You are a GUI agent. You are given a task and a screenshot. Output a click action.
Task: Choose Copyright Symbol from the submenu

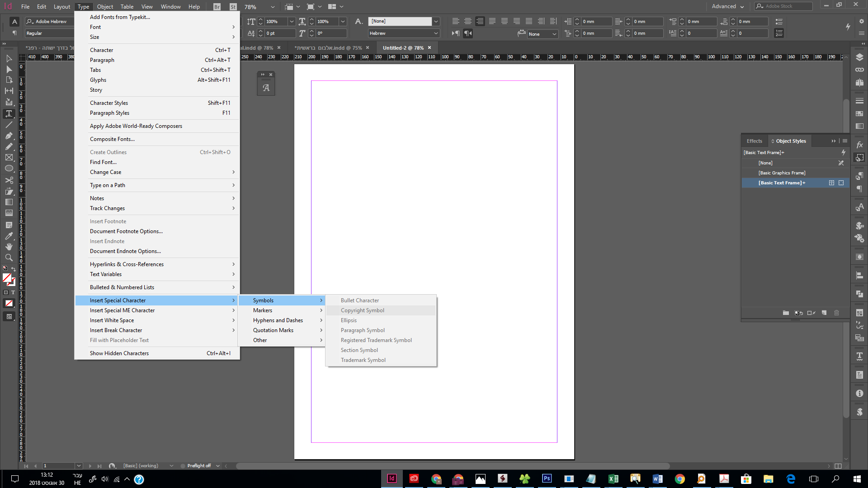pyautogui.click(x=362, y=310)
